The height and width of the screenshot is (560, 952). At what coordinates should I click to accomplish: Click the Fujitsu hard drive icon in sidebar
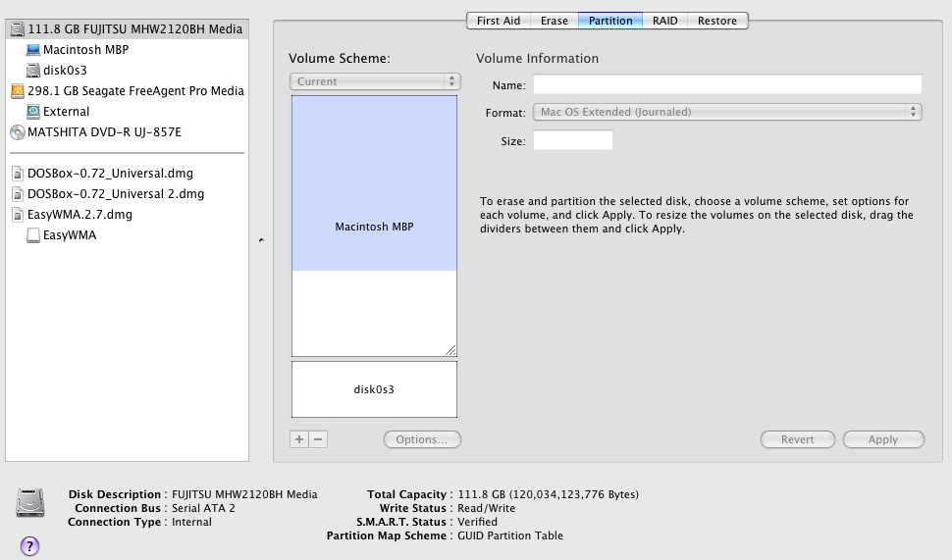tap(18, 29)
